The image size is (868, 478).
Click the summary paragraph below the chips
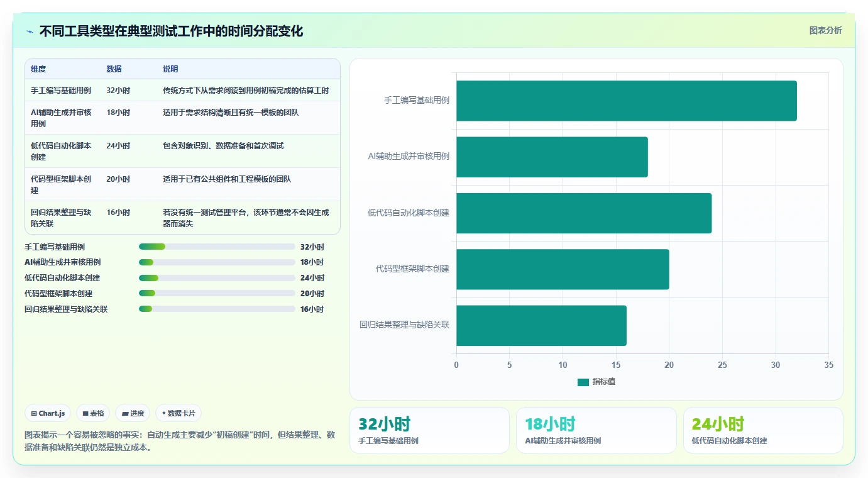(x=180, y=442)
